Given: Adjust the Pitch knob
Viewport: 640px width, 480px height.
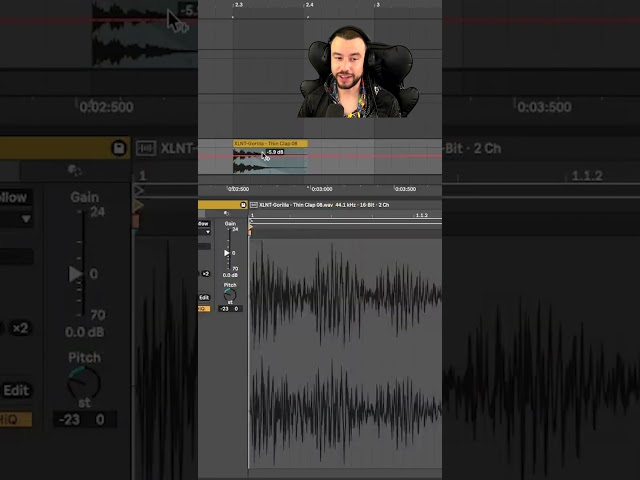Looking at the screenshot, I should tap(230, 295).
